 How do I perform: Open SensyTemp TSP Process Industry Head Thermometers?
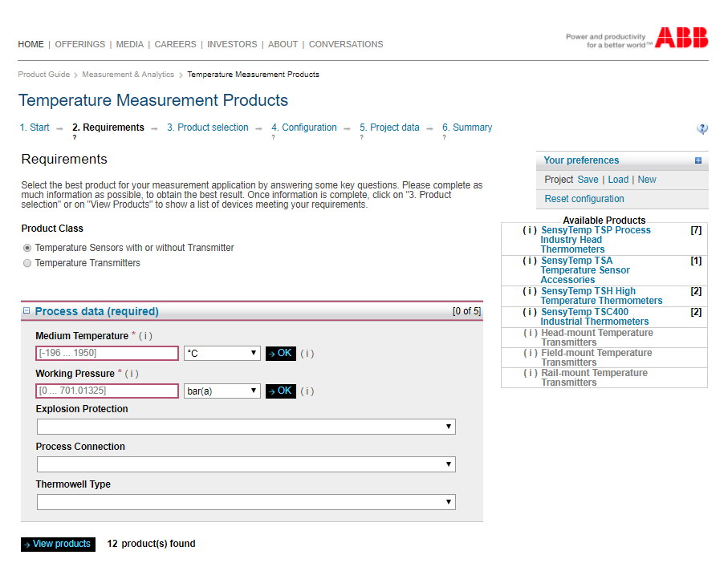596,240
